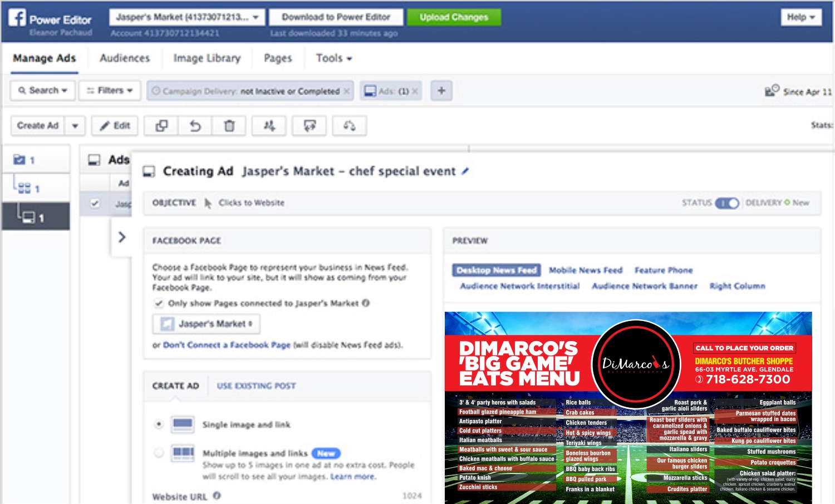The image size is (835, 504).
Task: Open the Image Library tab
Action: (207, 58)
